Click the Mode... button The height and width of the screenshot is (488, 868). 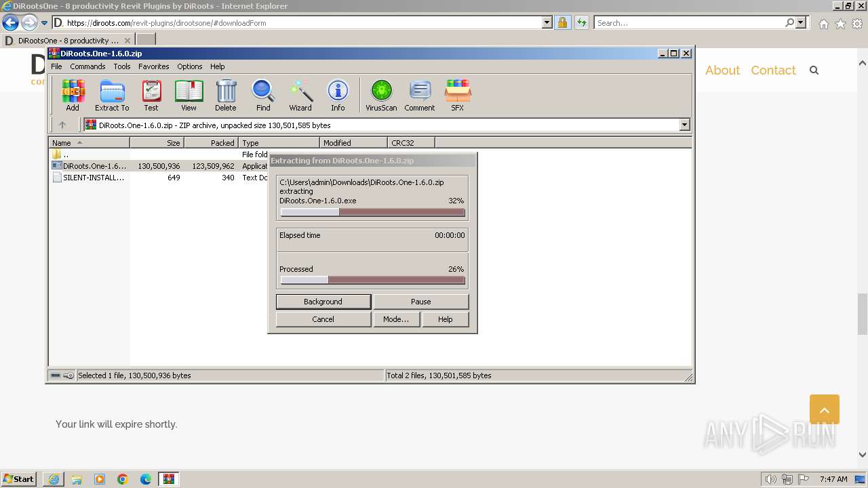396,319
